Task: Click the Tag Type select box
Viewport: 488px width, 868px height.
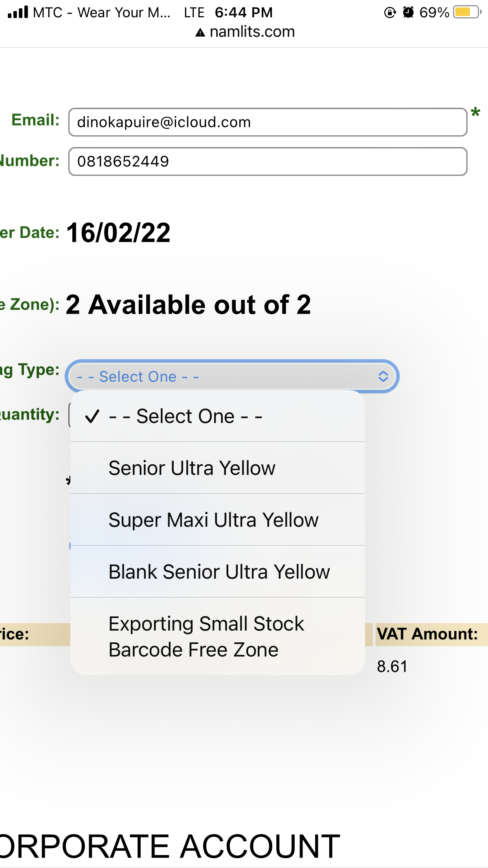Action: tap(232, 377)
